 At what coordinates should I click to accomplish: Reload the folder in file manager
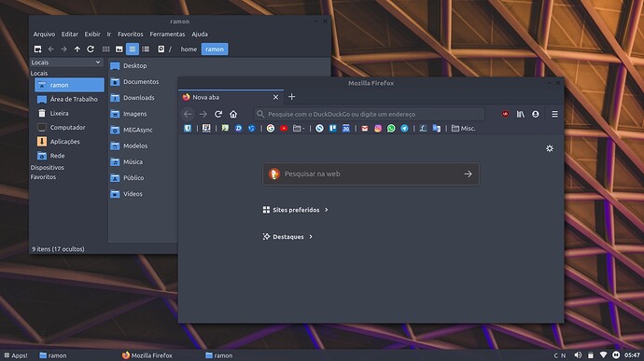click(x=91, y=49)
